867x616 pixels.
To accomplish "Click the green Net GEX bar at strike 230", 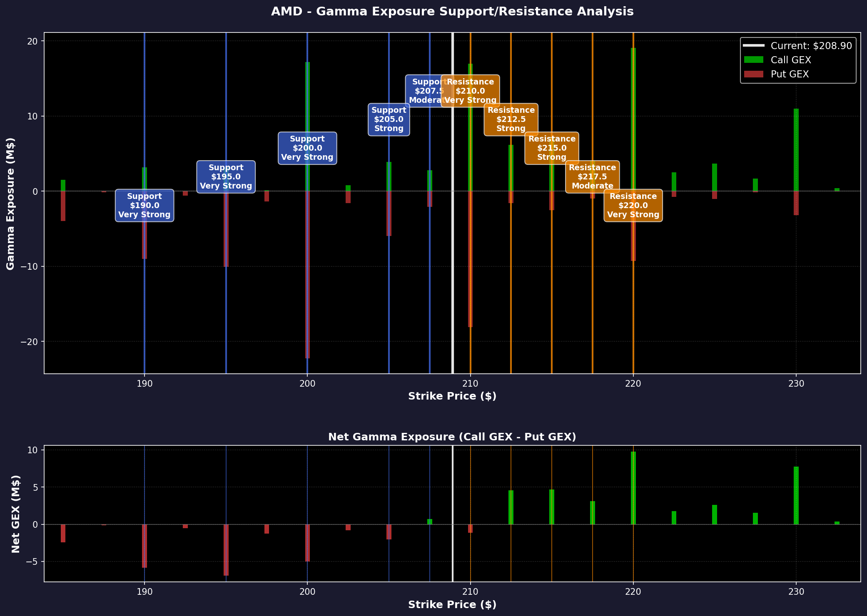I will pos(796,495).
